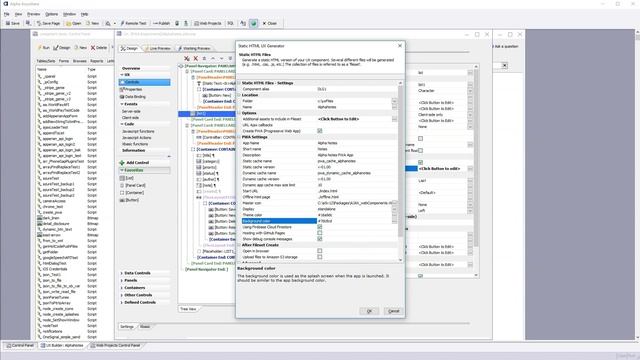Click New in the Control Panel toolbar

[x=80, y=48]
